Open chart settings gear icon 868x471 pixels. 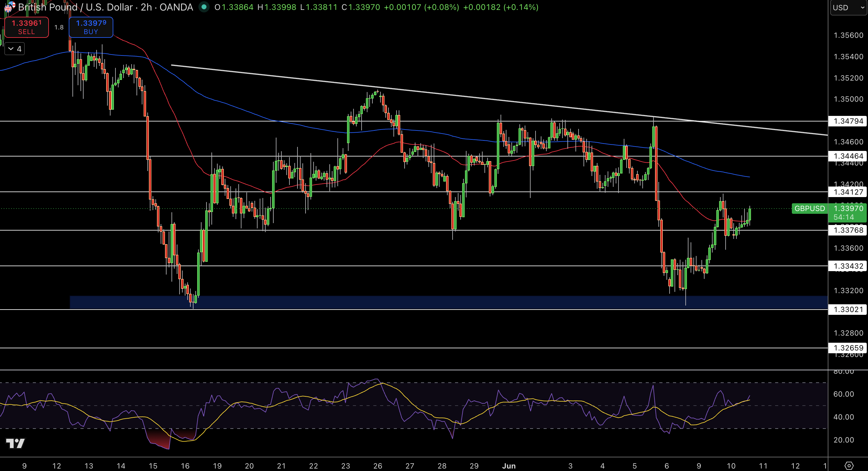(x=849, y=466)
